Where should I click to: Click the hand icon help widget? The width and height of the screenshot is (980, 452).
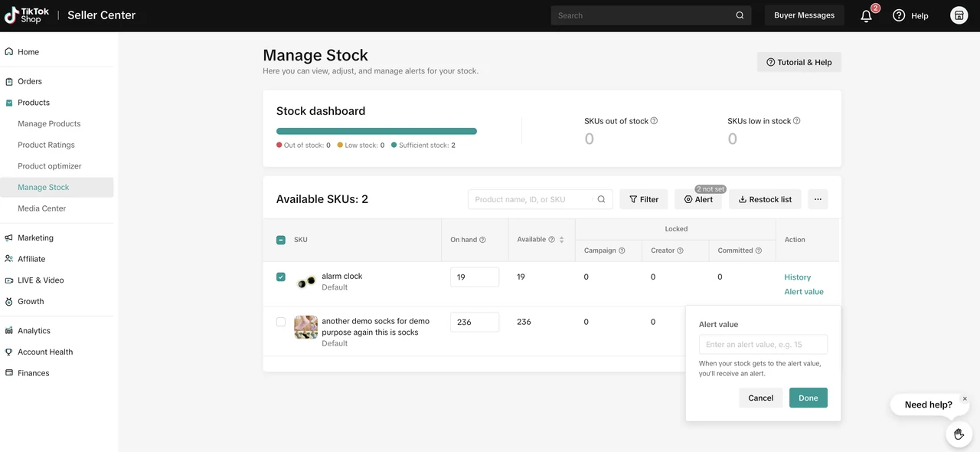(959, 434)
